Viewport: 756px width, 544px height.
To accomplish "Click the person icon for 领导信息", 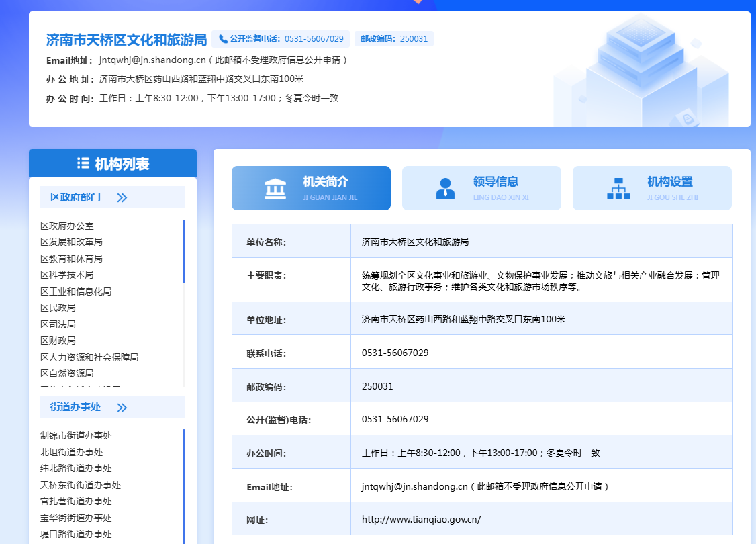I will (445, 188).
